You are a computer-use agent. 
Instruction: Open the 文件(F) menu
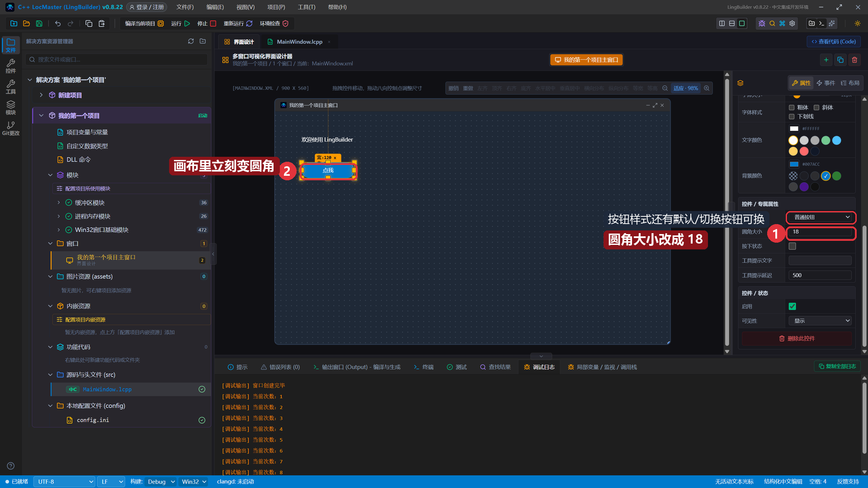click(185, 7)
